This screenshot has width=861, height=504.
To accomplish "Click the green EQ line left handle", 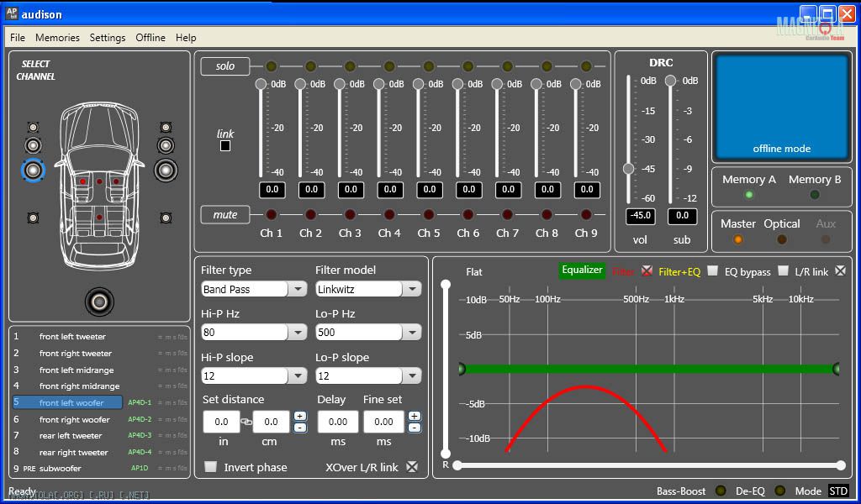I will click(462, 369).
